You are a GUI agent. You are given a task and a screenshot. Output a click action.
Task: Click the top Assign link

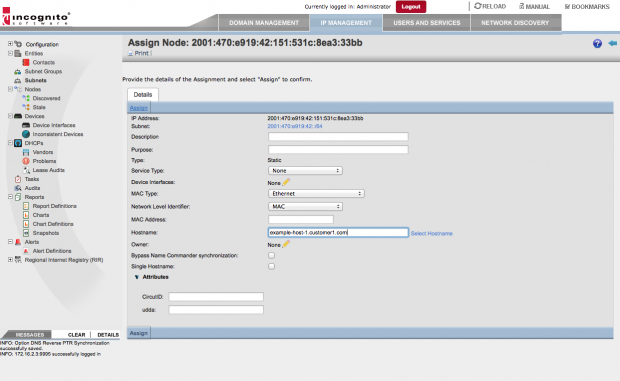(138, 108)
